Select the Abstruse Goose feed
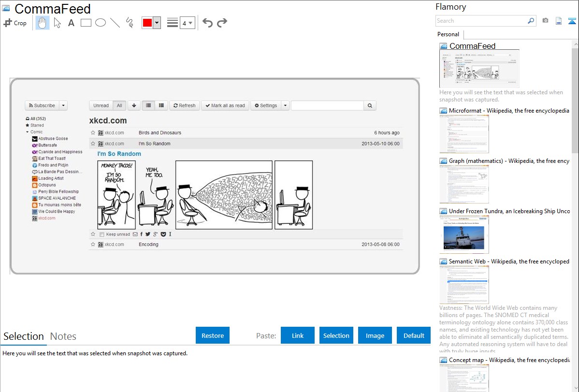579x392 pixels. [50, 139]
